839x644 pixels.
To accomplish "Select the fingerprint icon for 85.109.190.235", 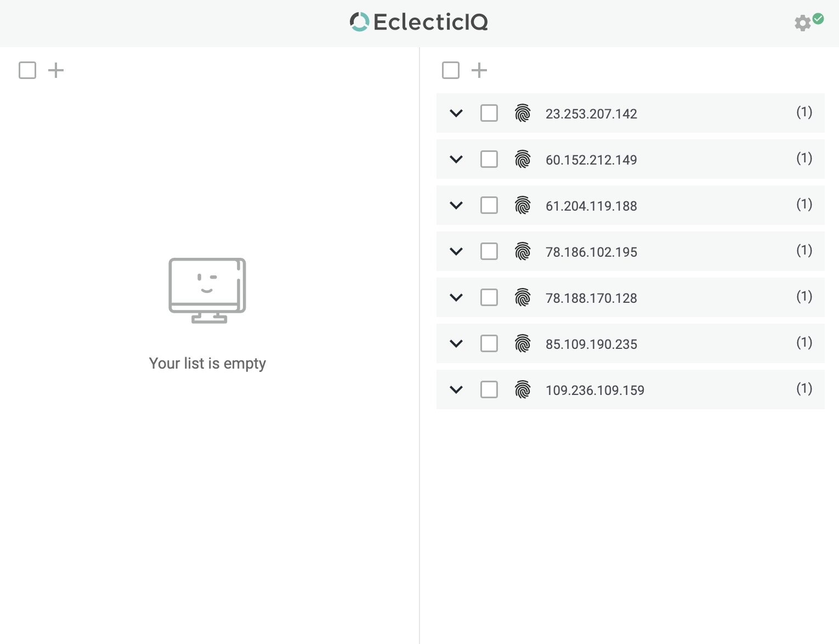I will tap(523, 343).
